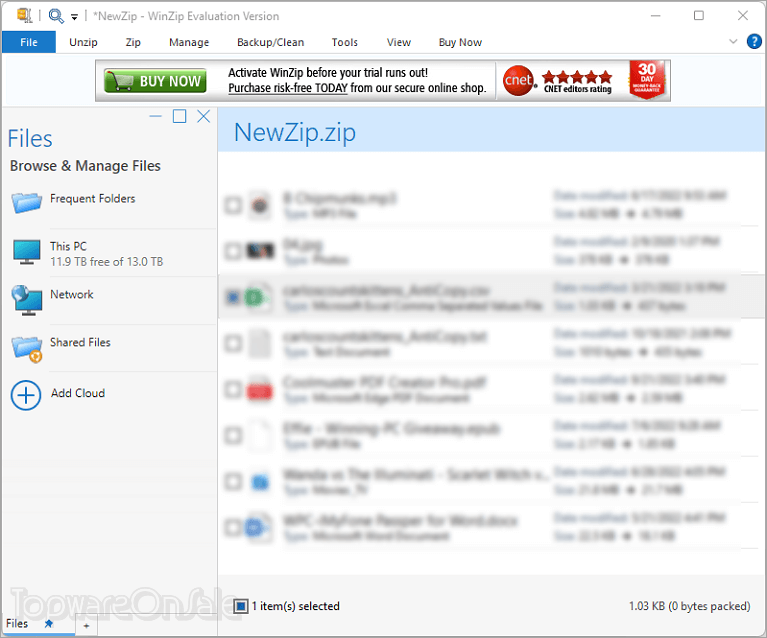Tick the checkbox beside the red PDF icon
This screenshot has height=638, width=767.
233,389
